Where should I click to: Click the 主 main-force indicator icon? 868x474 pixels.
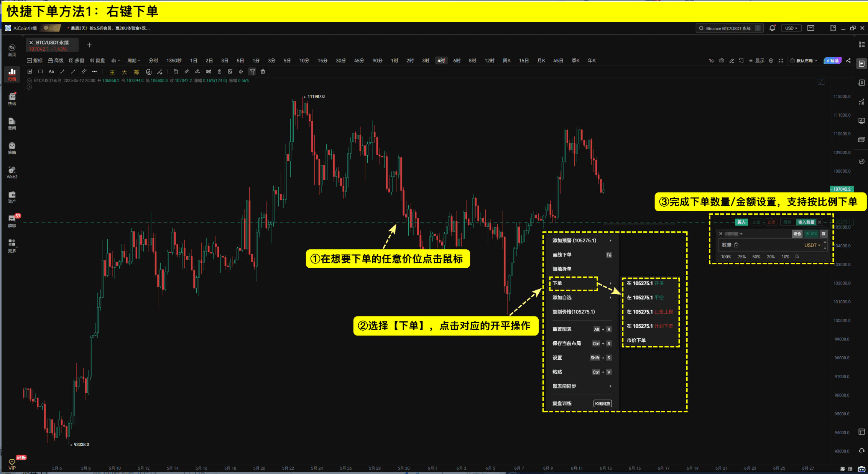pos(112,72)
